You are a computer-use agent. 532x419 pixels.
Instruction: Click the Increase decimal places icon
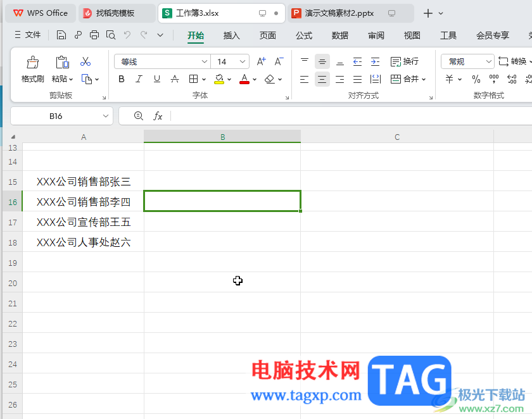point(512,79)
